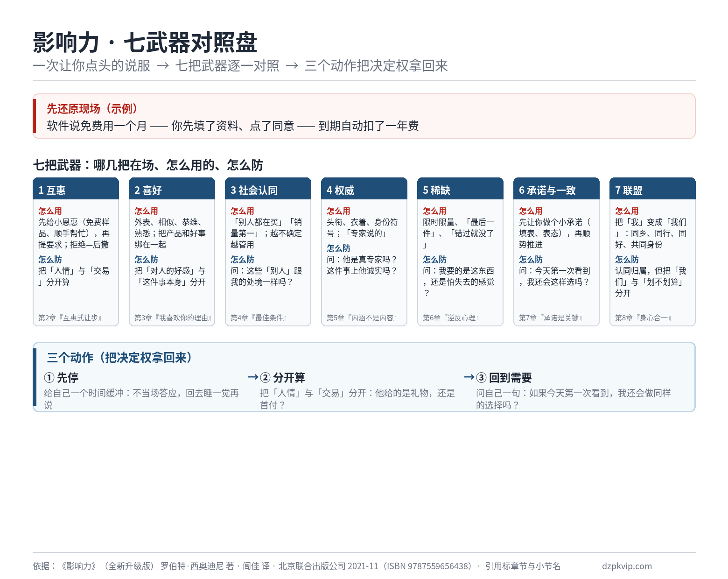The height and width of the screenshot is (579, 728).
Task: Select the chapter note 第7章『承诺是关键』
Action: (551, 318)
